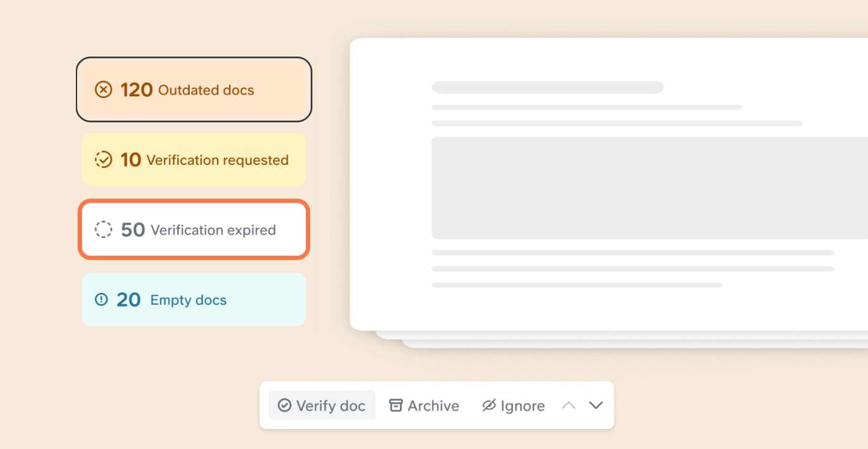Click the Outdated docs cross-circle icon
The width and height of the screenshot is (868, 449).
(103, 90)
